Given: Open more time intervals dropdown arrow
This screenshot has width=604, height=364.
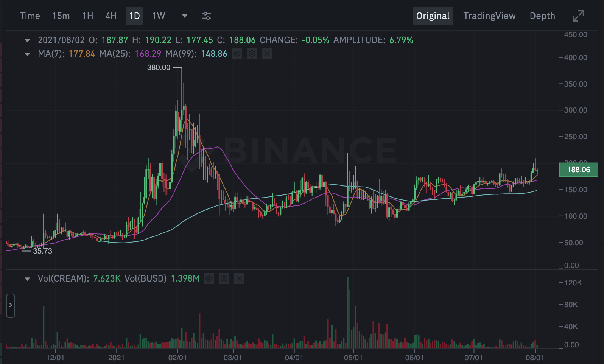Looking at the screenshot, I should [x=185, y=16].
